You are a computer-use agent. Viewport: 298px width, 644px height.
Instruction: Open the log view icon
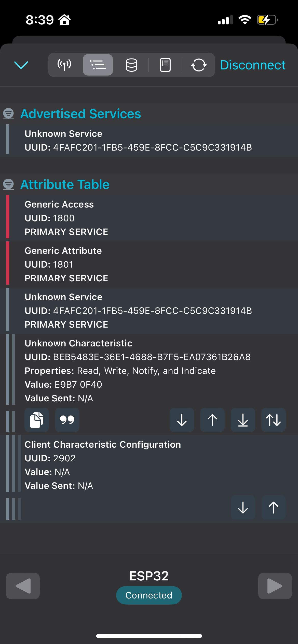(165, 65)
